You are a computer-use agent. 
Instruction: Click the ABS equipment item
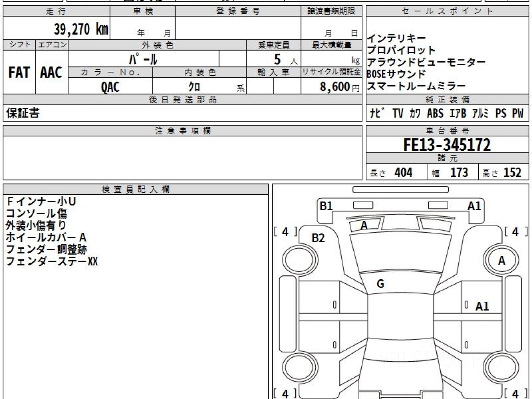435,113
